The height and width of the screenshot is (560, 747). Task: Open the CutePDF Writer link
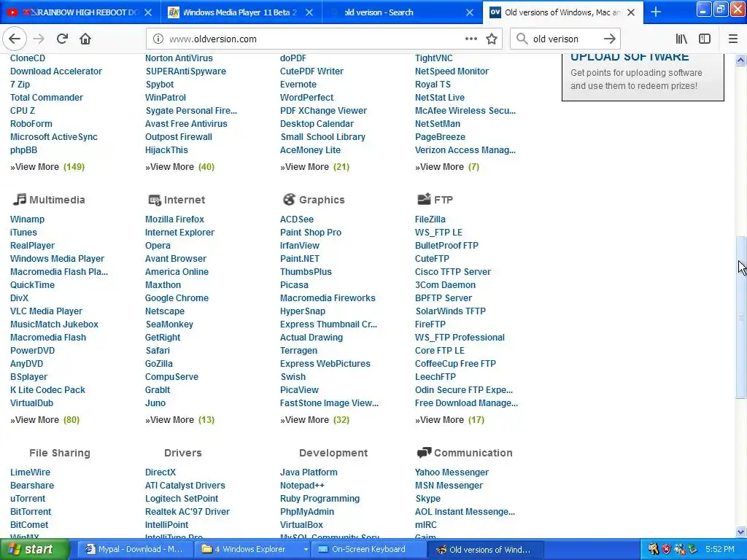pos(311,71)
